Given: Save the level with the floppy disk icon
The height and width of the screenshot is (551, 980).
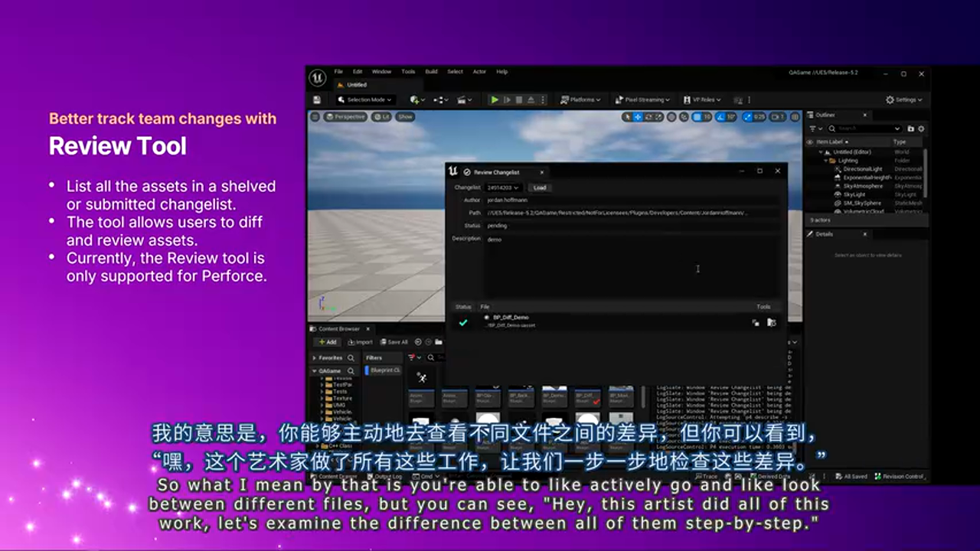Looking at the screenshot, I should [x=317, y=99].
